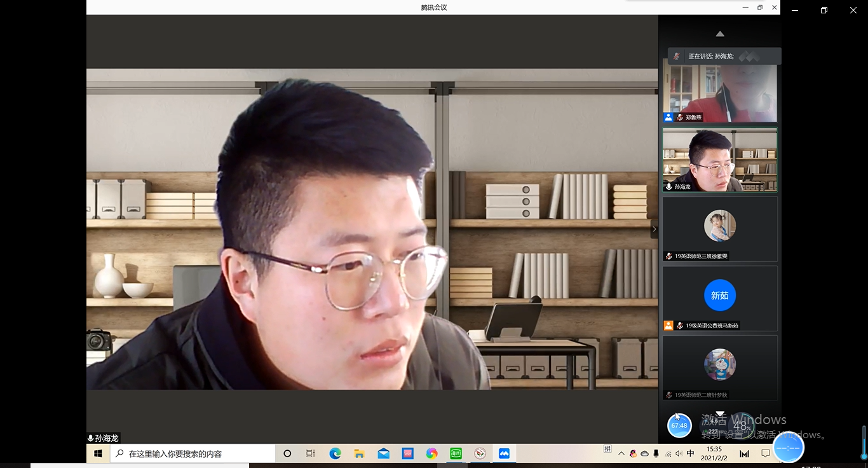868x468 pixels.
Task: Click the child photo avatar of 徐雅雯
Action: (x=719, y=226)
